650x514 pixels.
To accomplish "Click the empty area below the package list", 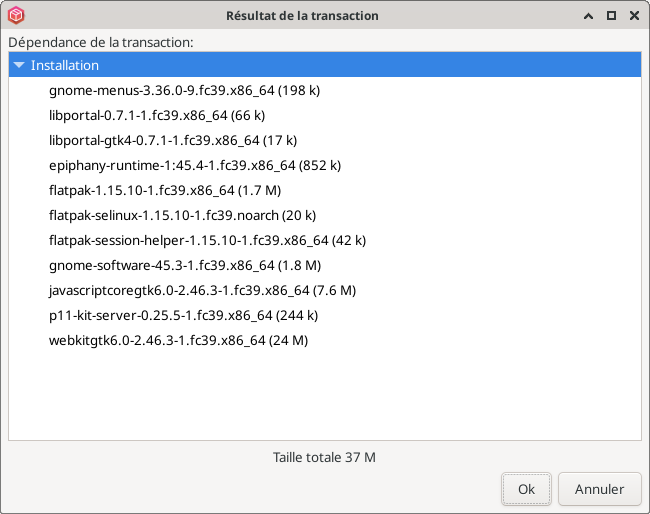I will pos(325,396).
